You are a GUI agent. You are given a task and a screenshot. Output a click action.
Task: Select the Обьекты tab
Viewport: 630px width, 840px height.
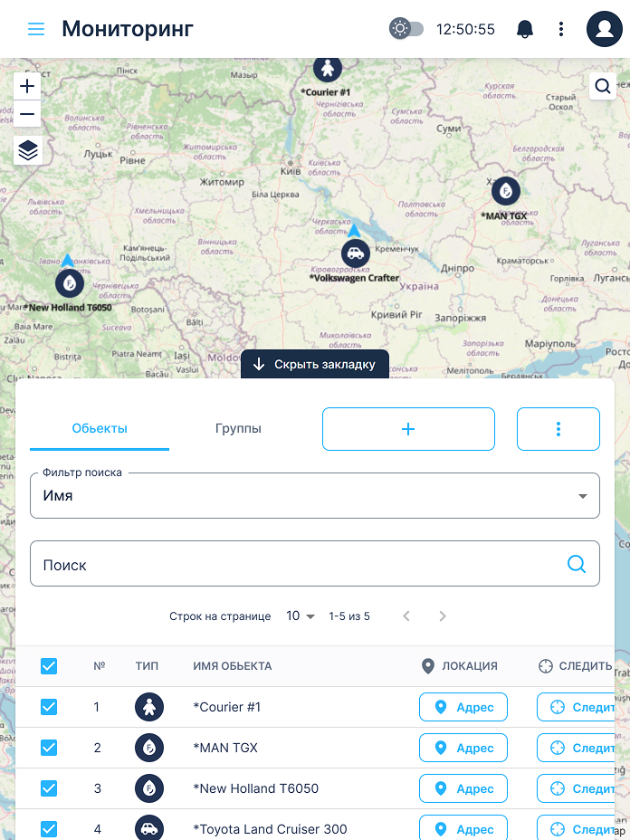(100, 429)
